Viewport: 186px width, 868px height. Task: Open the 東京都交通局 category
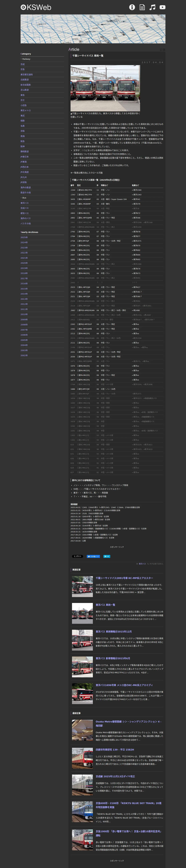point(27,75)
